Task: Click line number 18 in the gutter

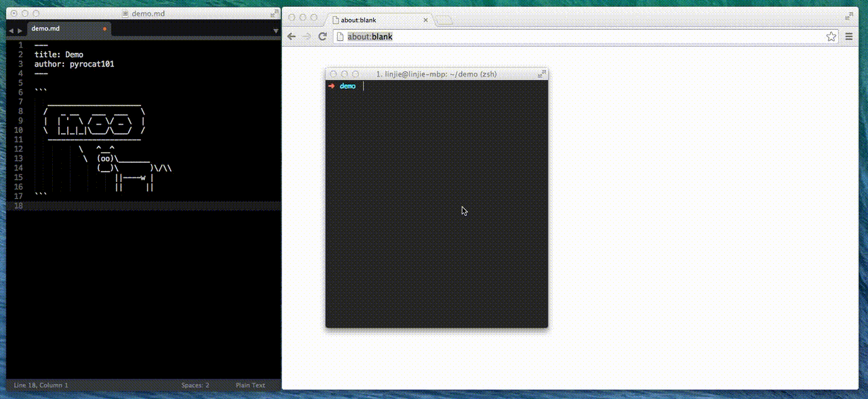Action: (x=18, y=206)
